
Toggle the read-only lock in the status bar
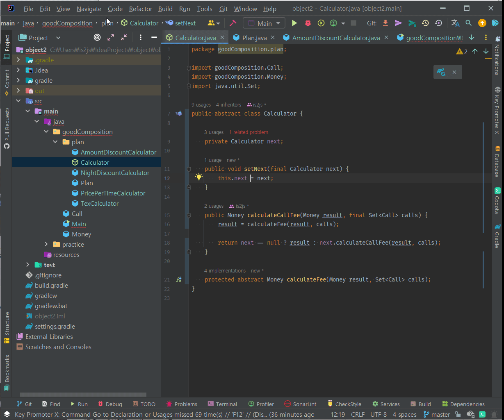(458, 414)
